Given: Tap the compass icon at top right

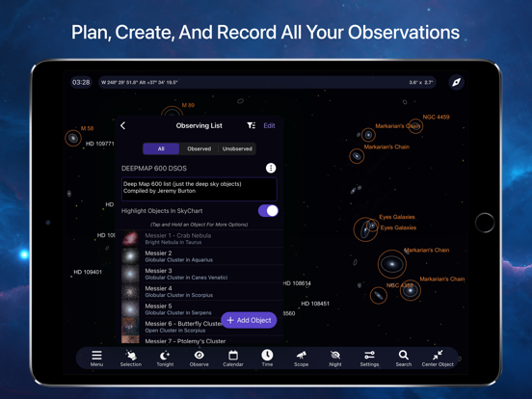Looking at the screenshot, I should coord(456,82).
